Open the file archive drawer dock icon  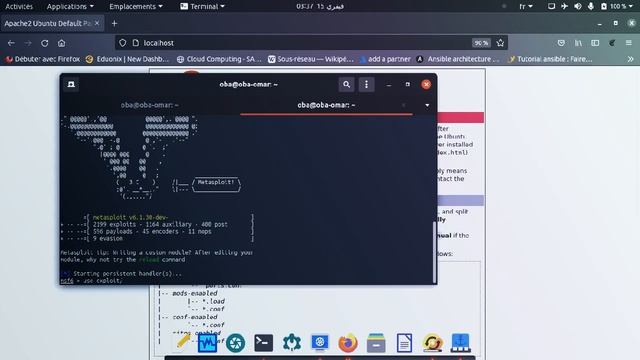click(376, 343)
